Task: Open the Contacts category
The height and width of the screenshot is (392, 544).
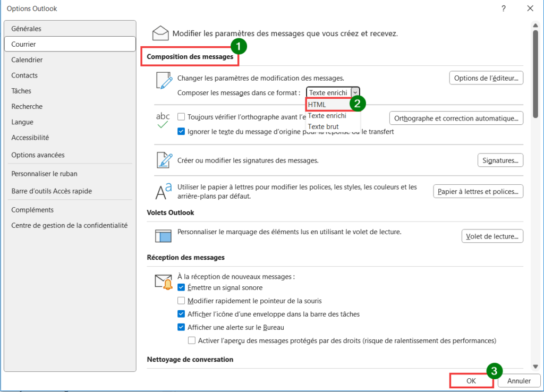Action: coord(70,75)
